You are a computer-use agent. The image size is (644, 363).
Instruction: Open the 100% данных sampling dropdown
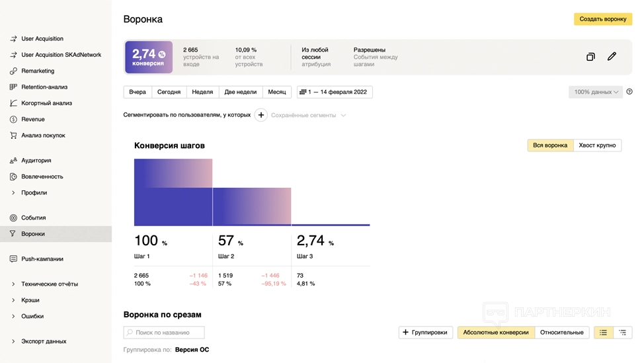(595, 92)
